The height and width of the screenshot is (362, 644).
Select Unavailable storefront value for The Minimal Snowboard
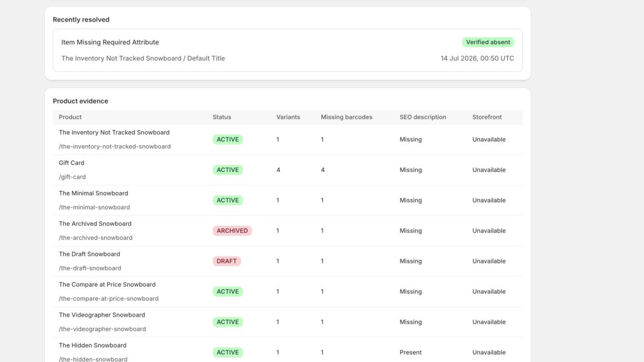coord(489,200)
